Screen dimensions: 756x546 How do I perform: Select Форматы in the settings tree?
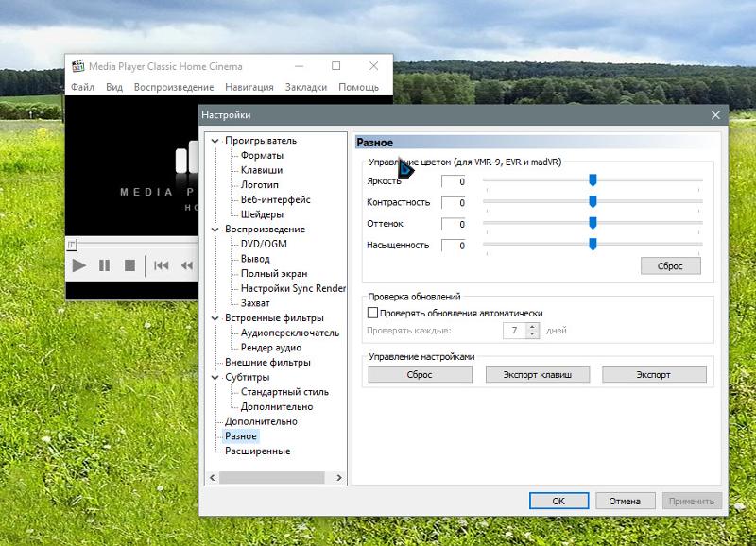point(263,155)
